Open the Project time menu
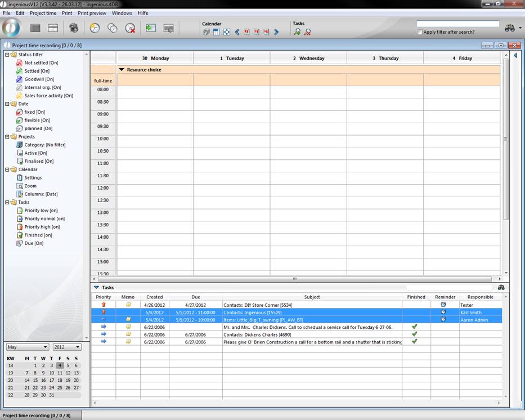 [43, 13]
